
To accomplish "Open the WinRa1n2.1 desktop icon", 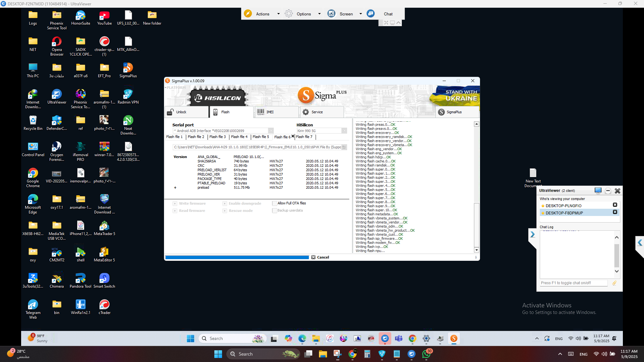I will point(80,307).
